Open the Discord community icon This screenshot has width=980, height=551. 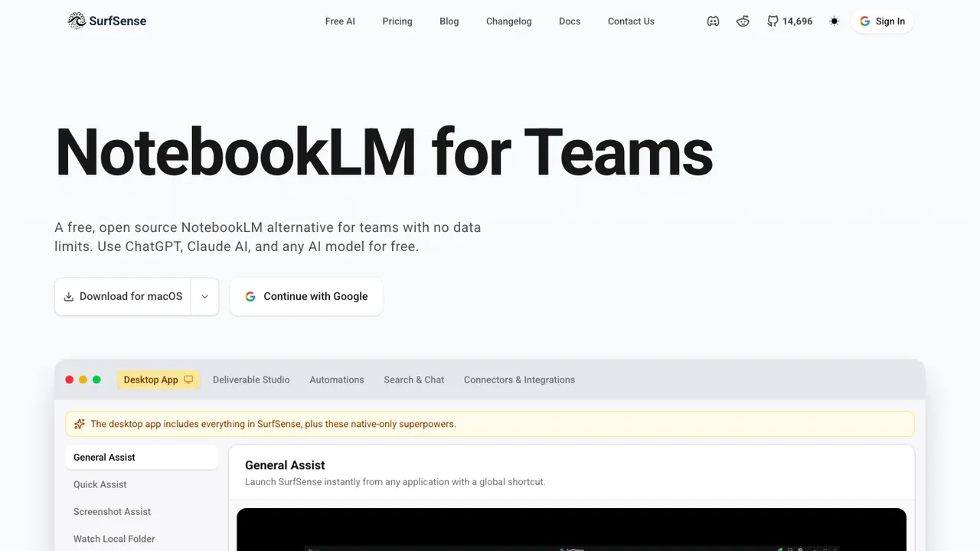(x=713, y=21)
